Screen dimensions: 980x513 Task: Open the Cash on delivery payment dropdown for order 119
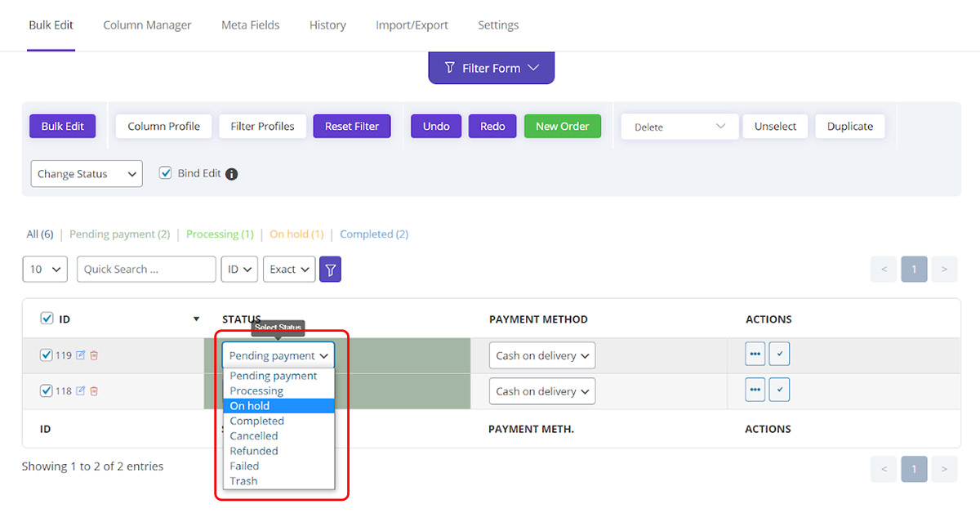coord(541,355)
